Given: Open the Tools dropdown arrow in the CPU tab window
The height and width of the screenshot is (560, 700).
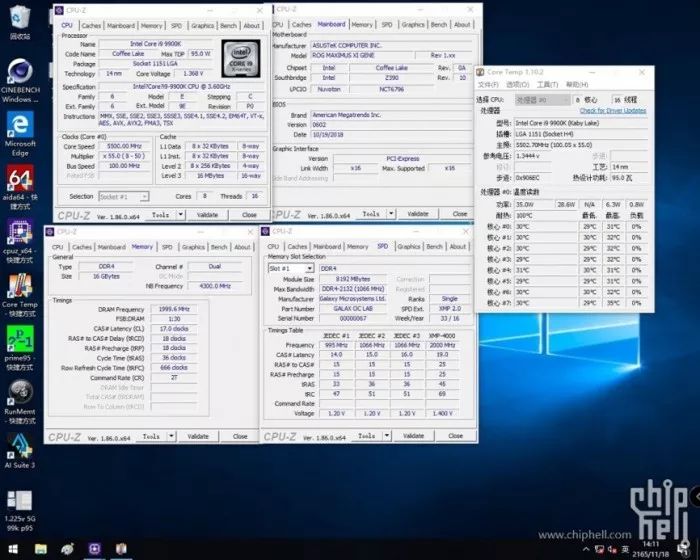Looking at the screenshot, I should (180, 215).
